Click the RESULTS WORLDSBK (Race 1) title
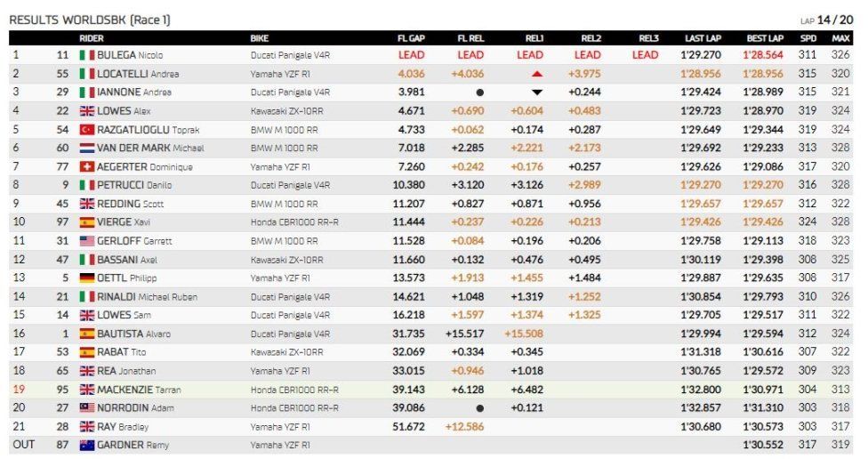This screenshot has height=459, width=868. click(x=90, y=20)
